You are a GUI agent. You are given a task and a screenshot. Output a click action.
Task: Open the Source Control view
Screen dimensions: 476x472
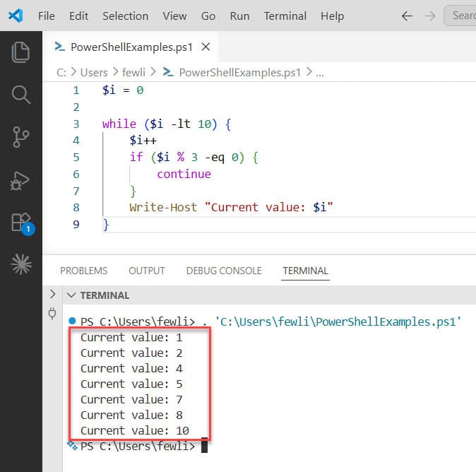20,137
